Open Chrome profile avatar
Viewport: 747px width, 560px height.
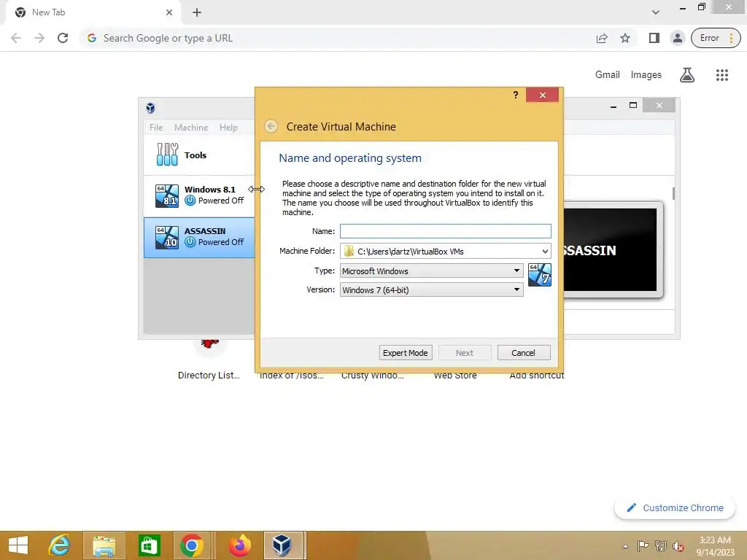click(x=677, y=38)
